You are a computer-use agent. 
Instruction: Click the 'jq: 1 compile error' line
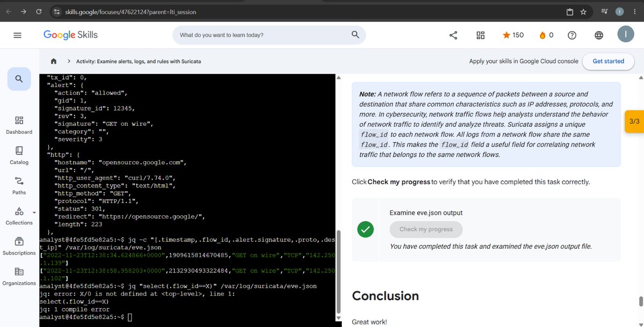75,309
